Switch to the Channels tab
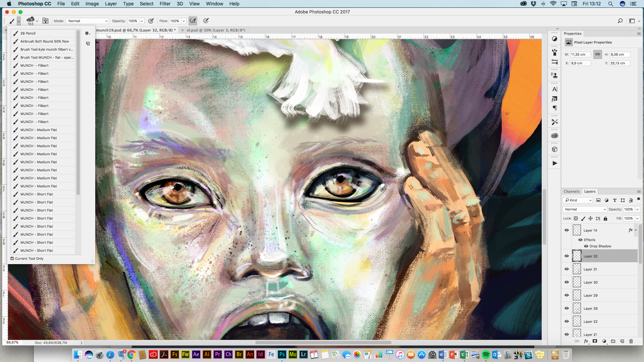This screenshot has width=644, height=362. [x=572, y=191]
